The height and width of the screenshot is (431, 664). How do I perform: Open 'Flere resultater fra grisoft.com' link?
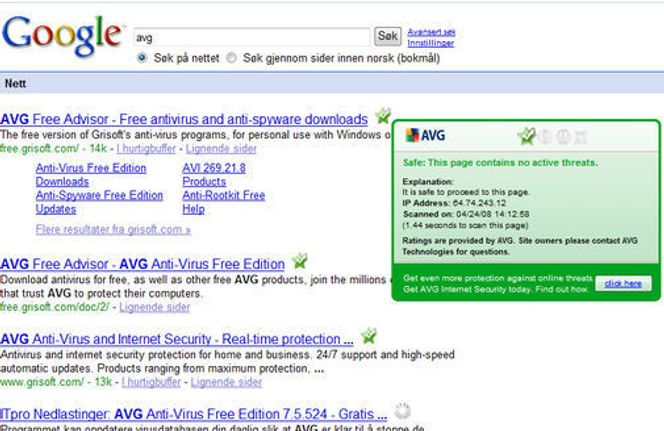[113, 229]
